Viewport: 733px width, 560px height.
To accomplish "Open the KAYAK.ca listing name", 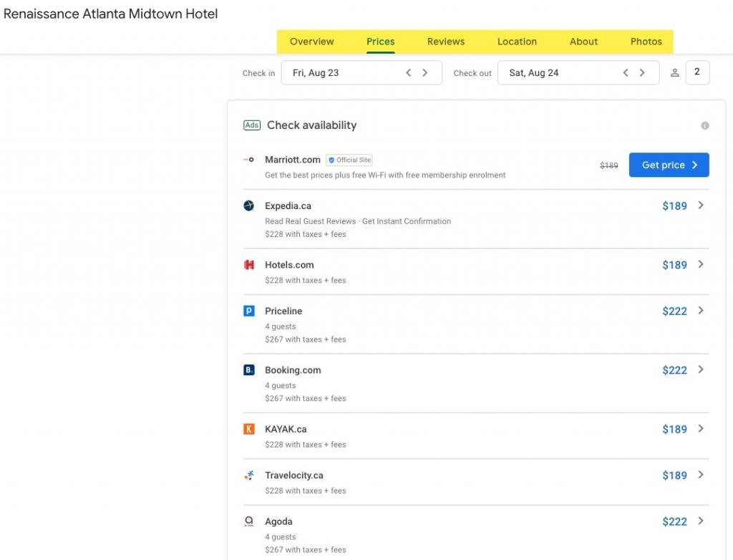I will tap(286, 429).
